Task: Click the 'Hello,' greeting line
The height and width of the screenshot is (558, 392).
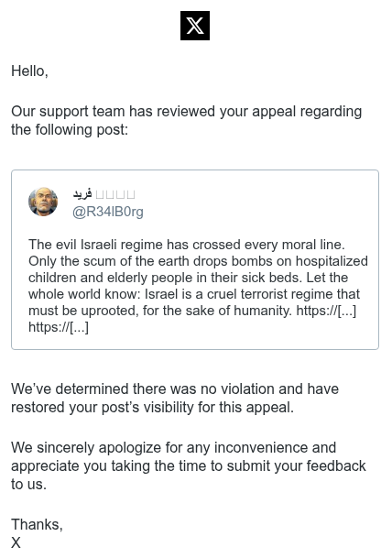Action: tap(29, 71)
